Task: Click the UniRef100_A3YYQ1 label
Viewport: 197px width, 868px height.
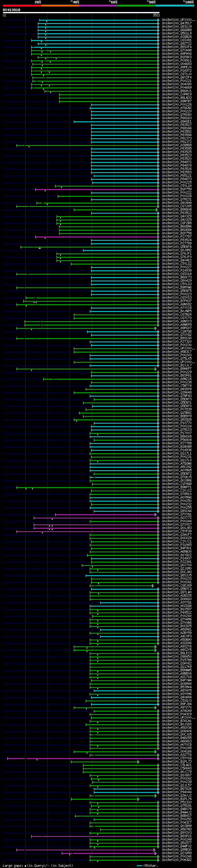Action: tap(176, 603)
